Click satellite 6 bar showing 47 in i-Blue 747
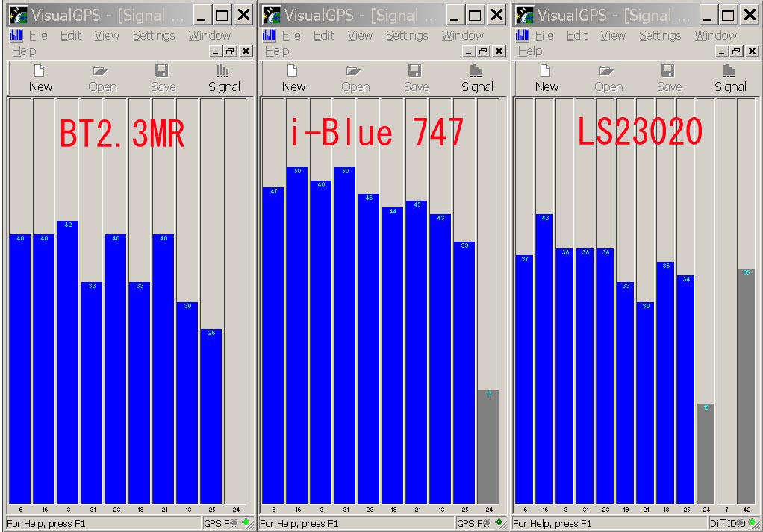The height and width of the screenshot is (532, 763). 273,345
